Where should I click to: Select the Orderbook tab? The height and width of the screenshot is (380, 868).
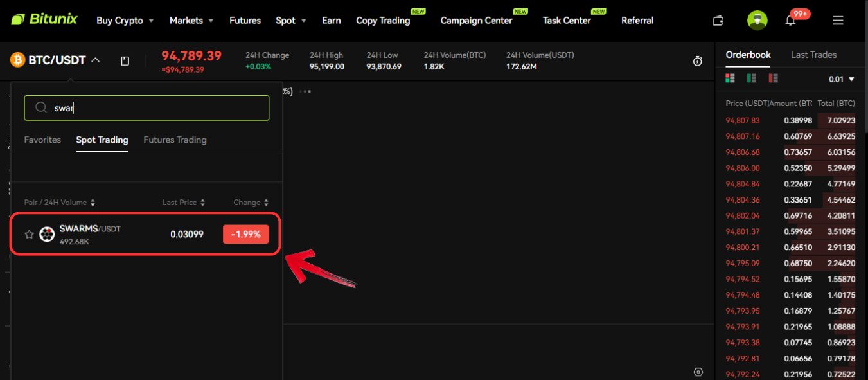point(748,55)
